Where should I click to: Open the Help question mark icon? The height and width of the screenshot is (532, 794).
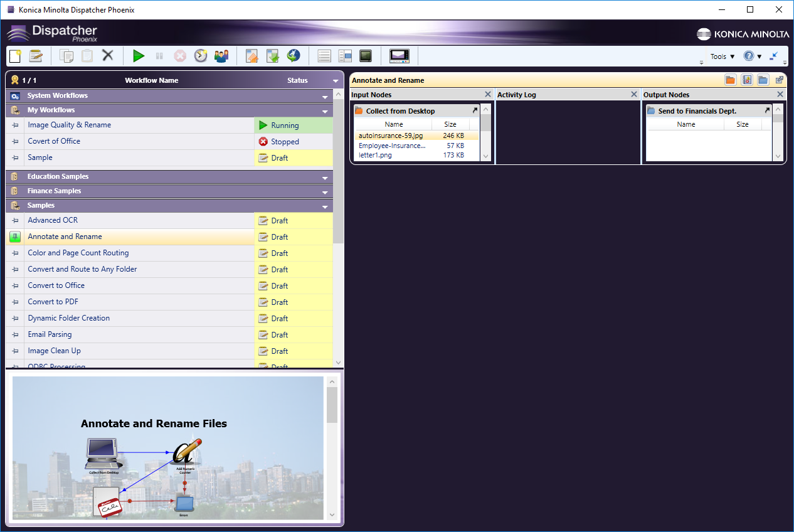(x=749, y=56)
